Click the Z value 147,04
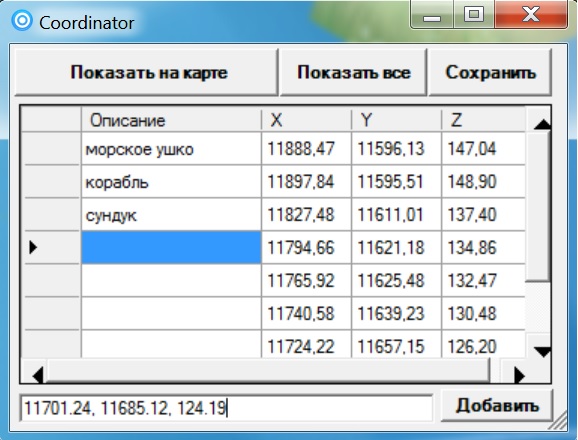 point(483,149)
